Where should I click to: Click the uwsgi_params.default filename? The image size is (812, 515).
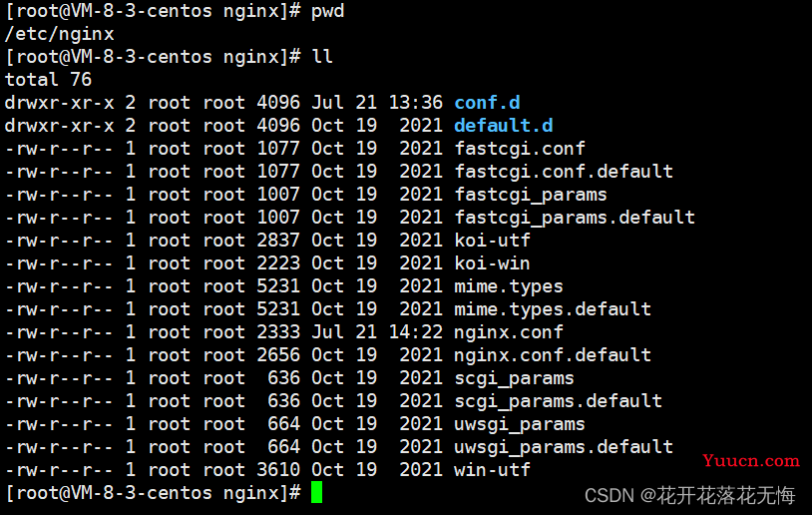(564, 447)
